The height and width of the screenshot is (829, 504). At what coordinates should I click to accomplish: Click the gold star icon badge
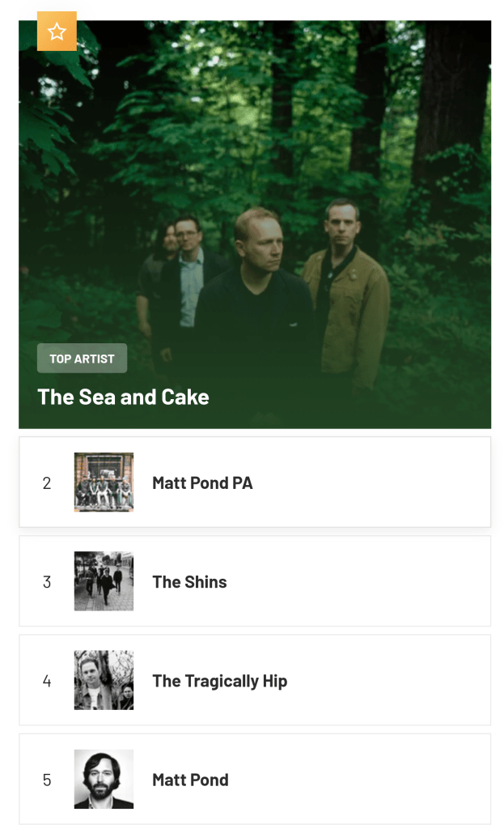pyautogui.click(x=57, y=32)
